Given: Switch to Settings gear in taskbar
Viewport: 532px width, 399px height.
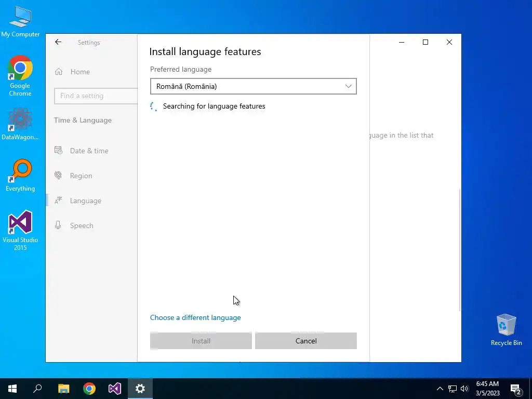Looking at the screenshot, I should [140, 389].
